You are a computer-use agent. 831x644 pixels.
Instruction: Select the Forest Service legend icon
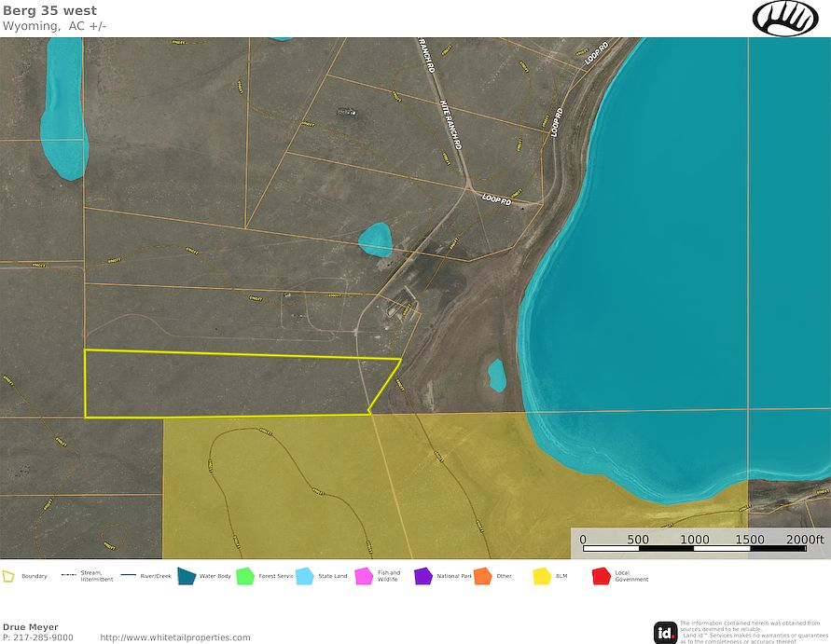click(x=244, y=575)
